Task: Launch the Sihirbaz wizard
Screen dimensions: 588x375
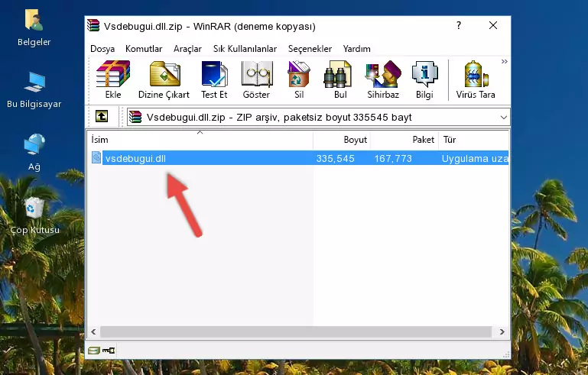Action: pos(383,79)
